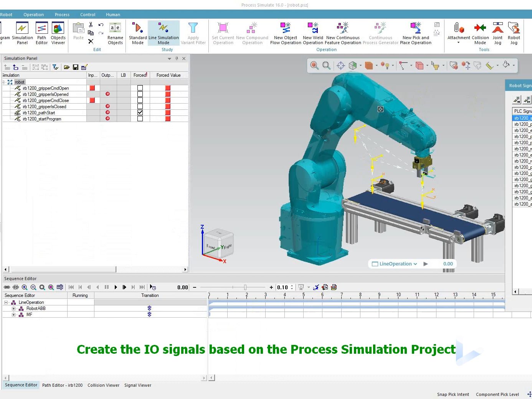Play the simulation in the Sequence Editor
This screenshot has width=532, height=399.
[116, 287]
